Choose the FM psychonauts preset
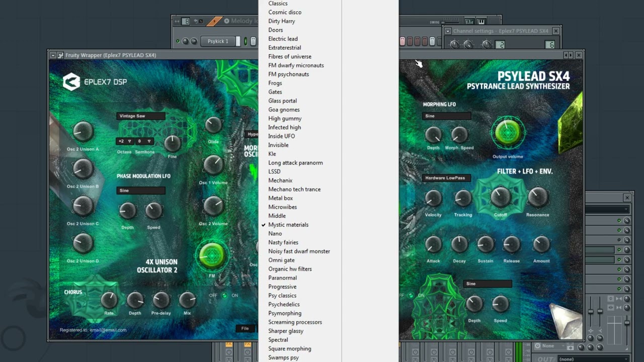The image size is (644, 362). point(289,74)
